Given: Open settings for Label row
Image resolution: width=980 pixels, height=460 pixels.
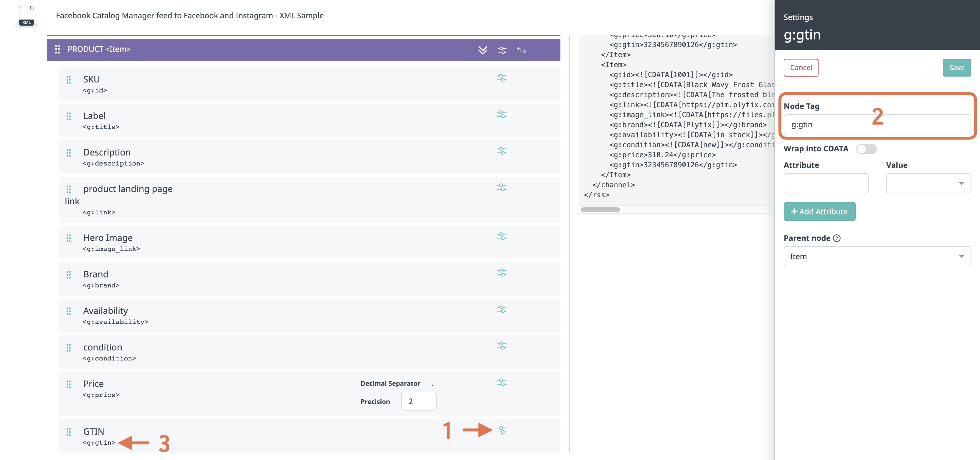Looking at the screenshot, I should [501, 114].
